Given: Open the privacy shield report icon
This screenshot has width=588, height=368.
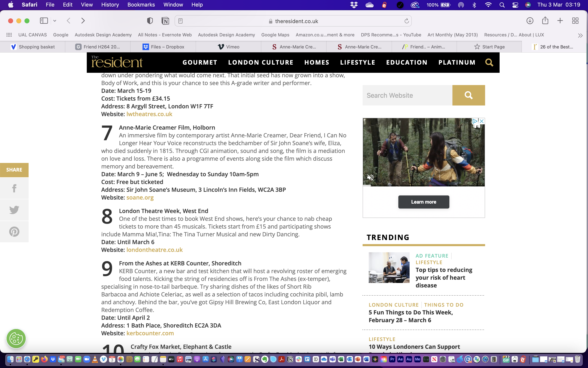Looking at the screenshot, I should coord(150,21).
